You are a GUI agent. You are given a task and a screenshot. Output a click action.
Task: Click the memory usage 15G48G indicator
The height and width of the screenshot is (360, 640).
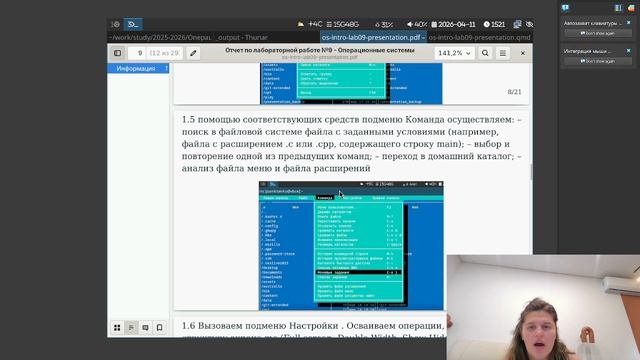click(x=342, y=24)
